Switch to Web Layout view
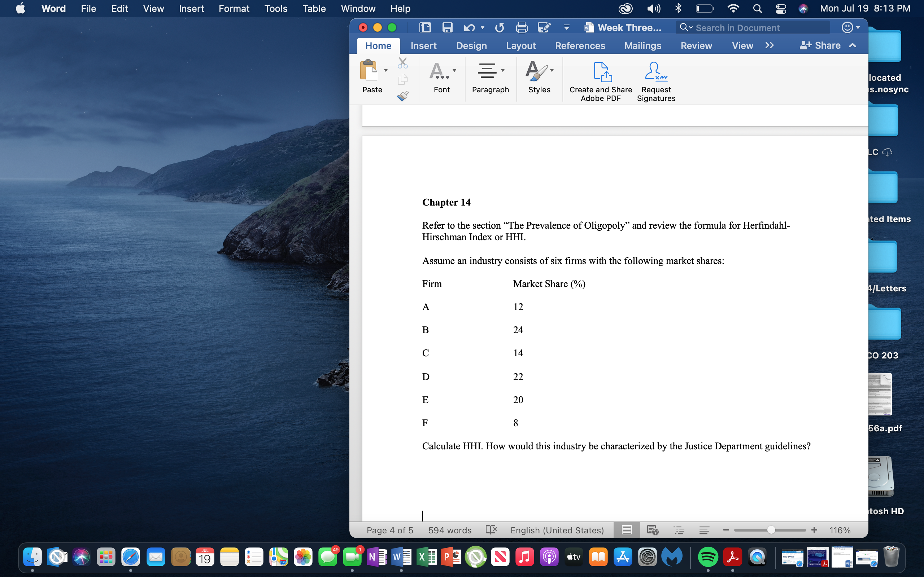Image resolution: width=924 pixels, height=577 pixels. click(653, 530)
